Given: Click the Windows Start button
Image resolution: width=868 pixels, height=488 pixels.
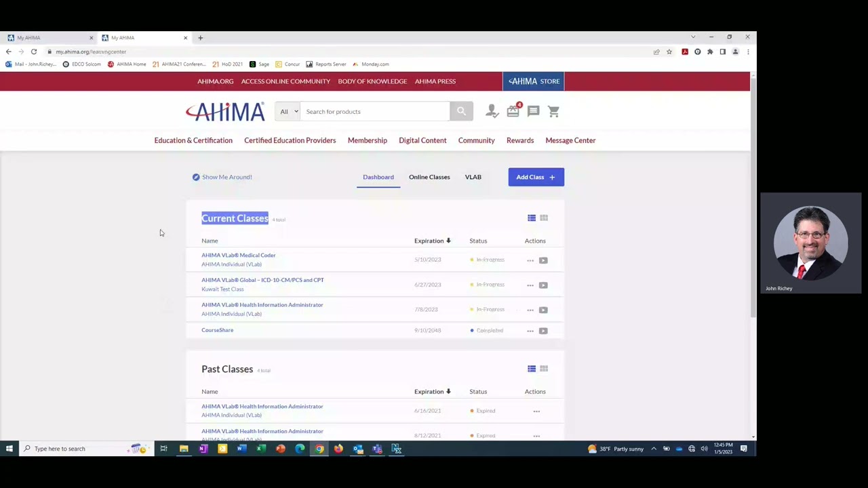Looking at the screenshot, I should (9, 449).
